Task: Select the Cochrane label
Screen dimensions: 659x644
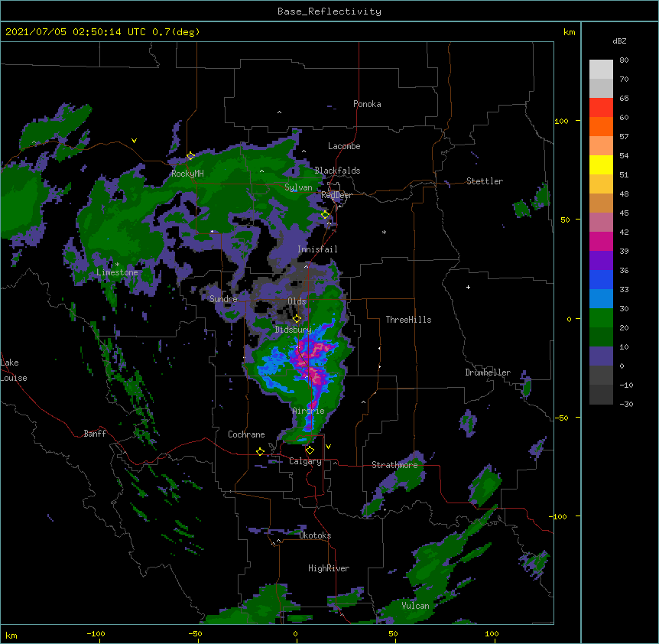Action: point(246,434)
